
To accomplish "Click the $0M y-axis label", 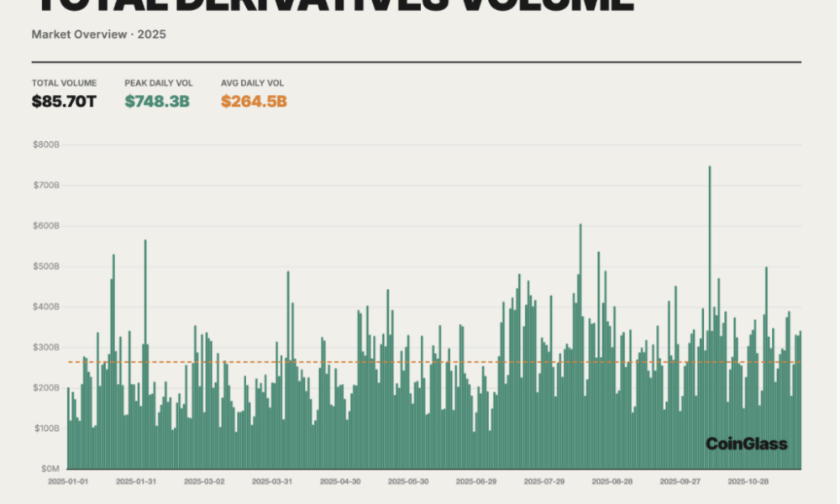I will tap(49, 469).
